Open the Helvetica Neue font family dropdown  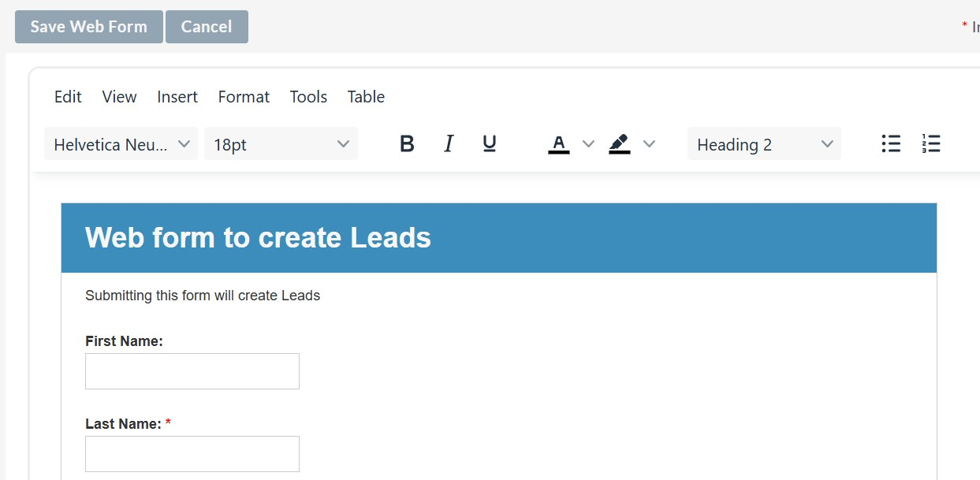click(x=121, y=143)
